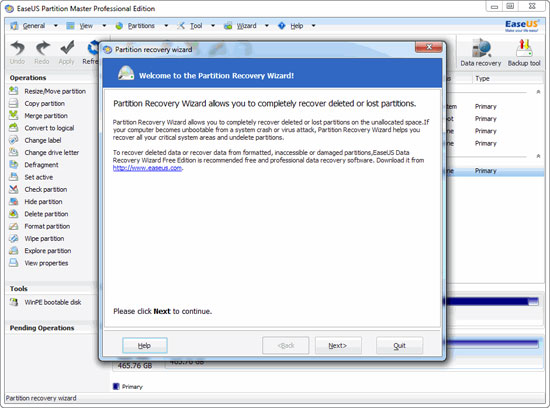Open the Wizard menu
This screenshot has width=550, height=408.
241,26
